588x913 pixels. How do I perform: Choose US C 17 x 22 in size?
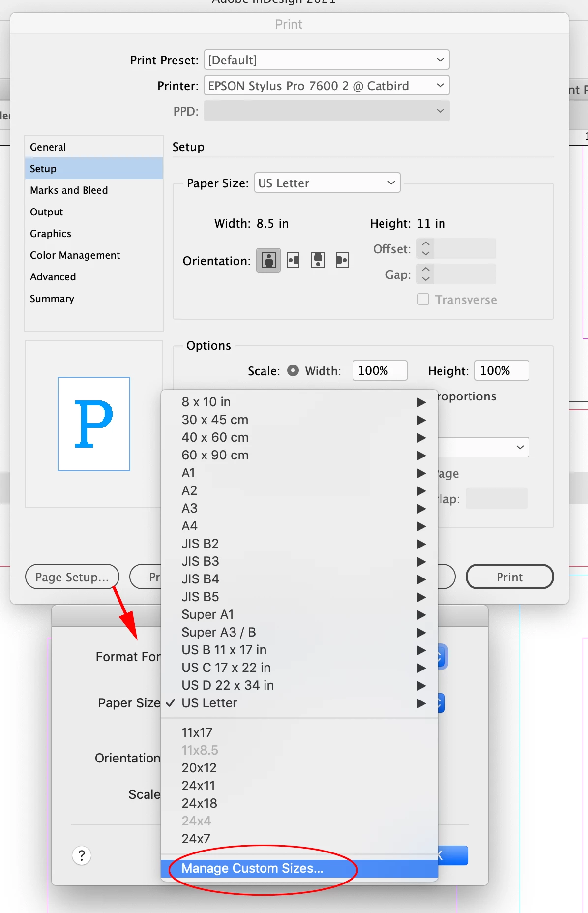[x=299, y=668]
